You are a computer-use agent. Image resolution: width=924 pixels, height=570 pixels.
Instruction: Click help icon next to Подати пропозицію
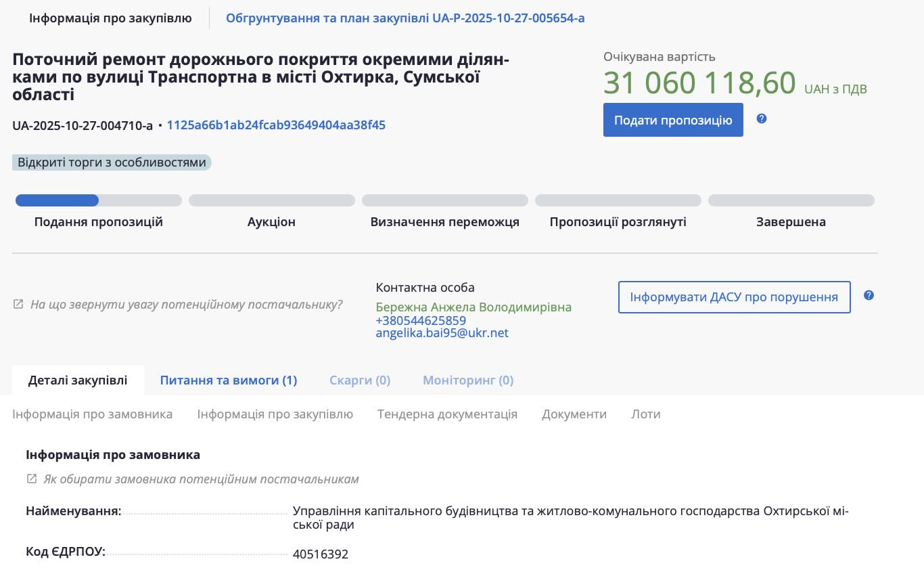pyautogui.click(x=762, y=119)
